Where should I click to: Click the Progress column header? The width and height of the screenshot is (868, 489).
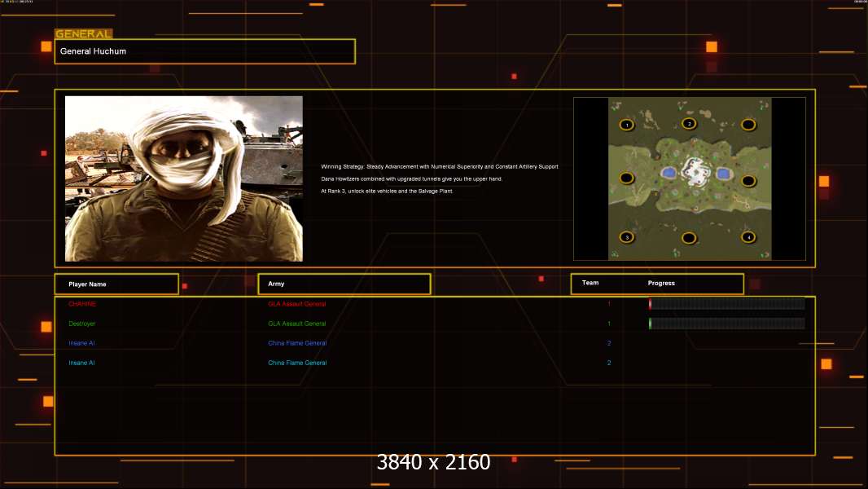(661, 284)
